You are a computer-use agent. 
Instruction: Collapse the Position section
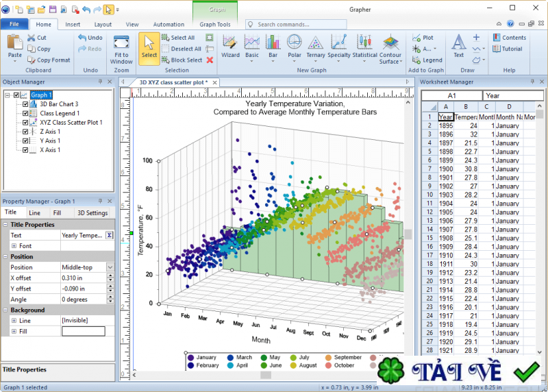(x=5, y=257)
